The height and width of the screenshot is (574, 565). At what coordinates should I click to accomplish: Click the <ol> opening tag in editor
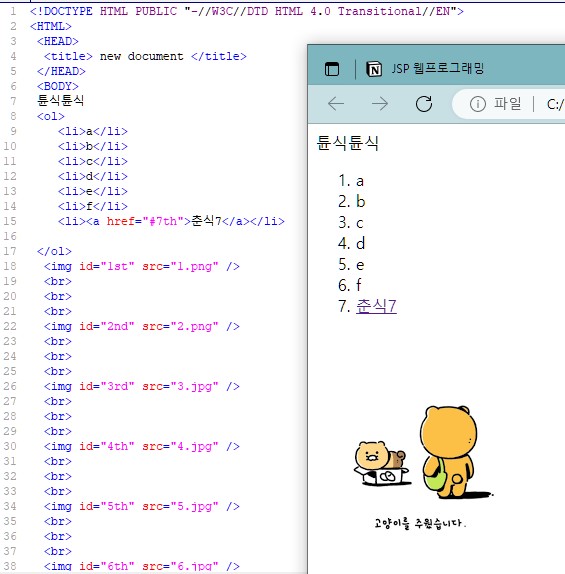point(51,116)
